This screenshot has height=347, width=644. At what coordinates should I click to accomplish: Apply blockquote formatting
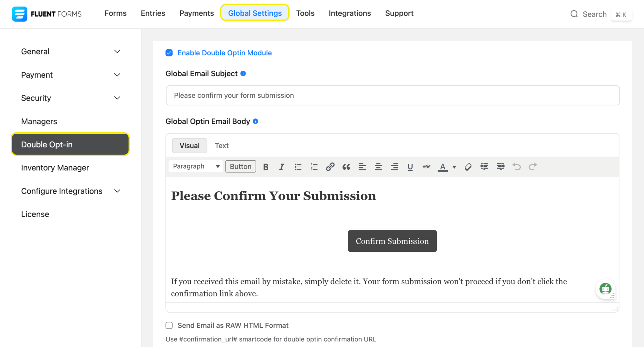click(x=346, y=167)
